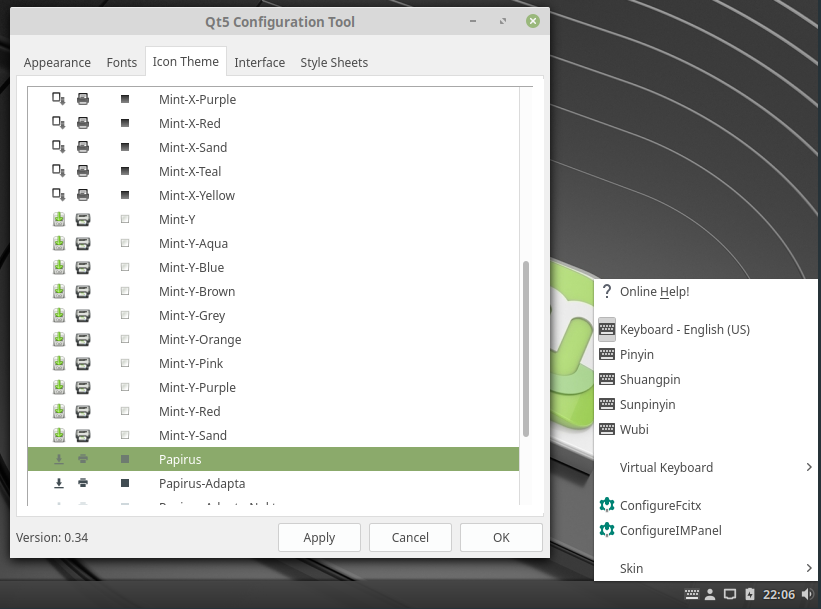Switch to the Fonts tab
Screen dimensions: 821x609
tap(121, 62)
